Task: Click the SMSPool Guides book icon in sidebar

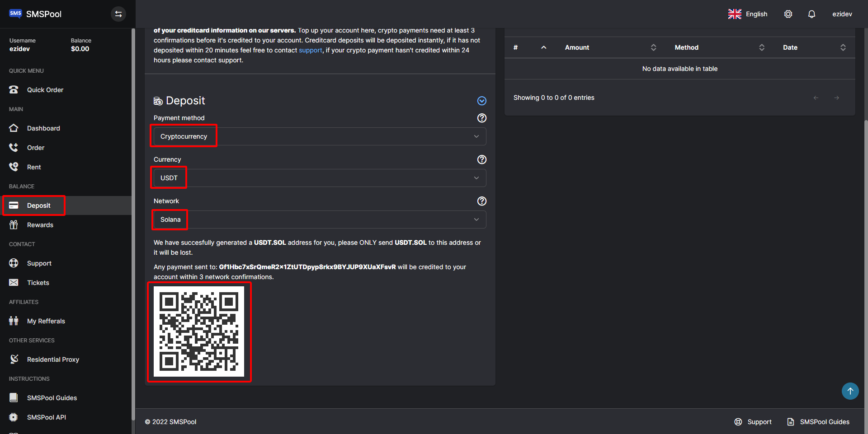Action: click(x=14, y=397)
